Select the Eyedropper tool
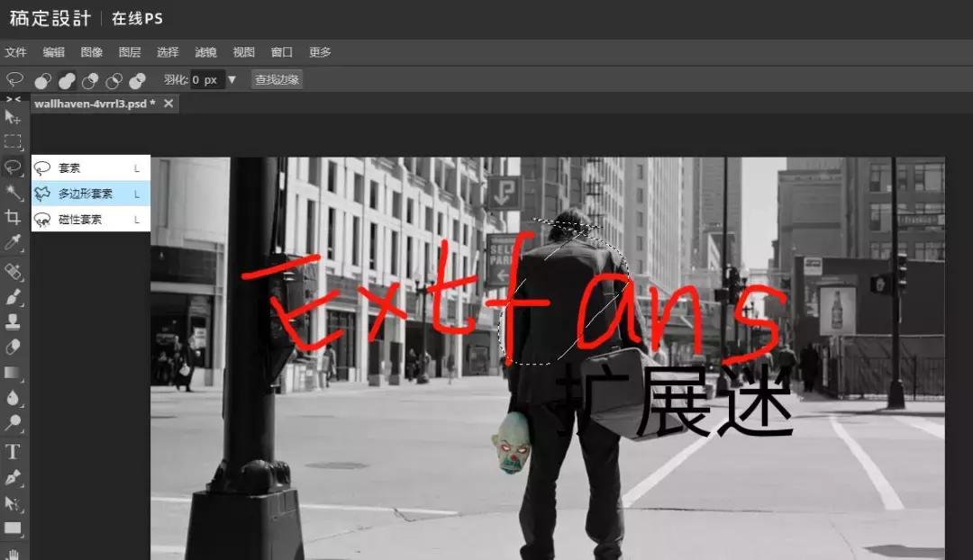The width and height of the screenshot is (973, 560). [x=13, y=243]
